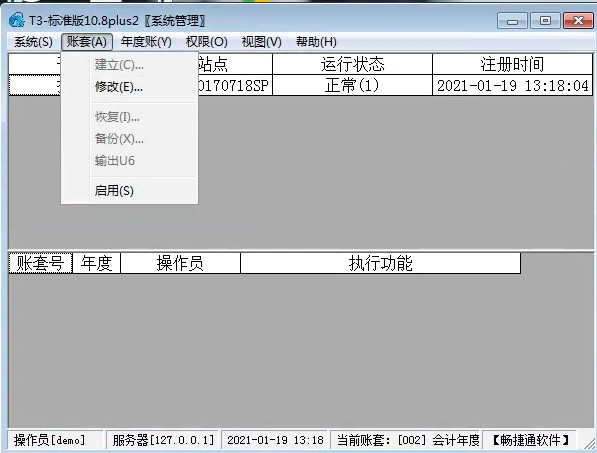
Task: Select the 执行功能 column header
Action: click(x=381, y=263)
